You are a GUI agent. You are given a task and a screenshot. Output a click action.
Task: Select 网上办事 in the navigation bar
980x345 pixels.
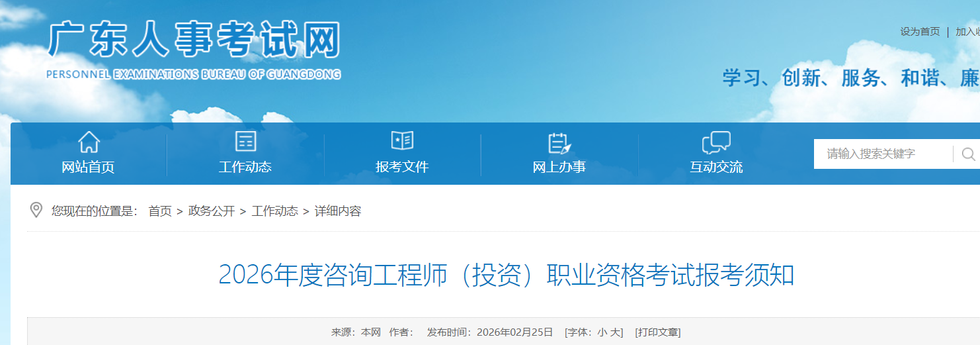[559, 167]
